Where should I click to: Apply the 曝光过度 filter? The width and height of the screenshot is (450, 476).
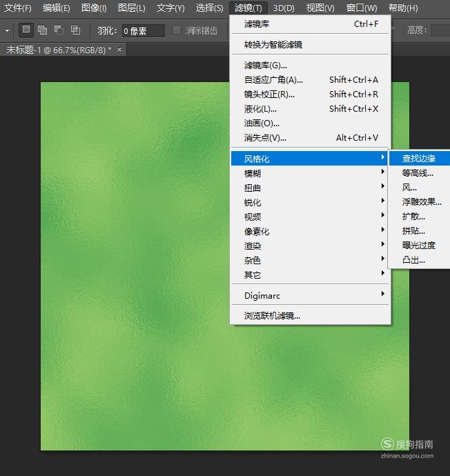click(x=420, y=246)
